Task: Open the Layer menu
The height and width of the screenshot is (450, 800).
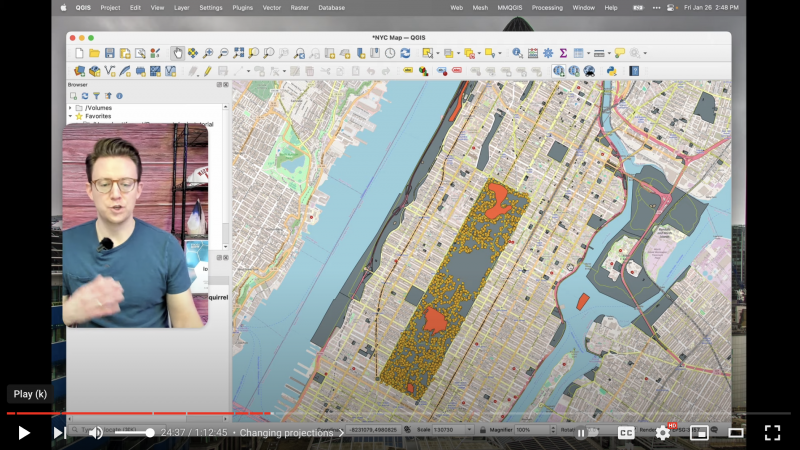Action: point(181,8)
